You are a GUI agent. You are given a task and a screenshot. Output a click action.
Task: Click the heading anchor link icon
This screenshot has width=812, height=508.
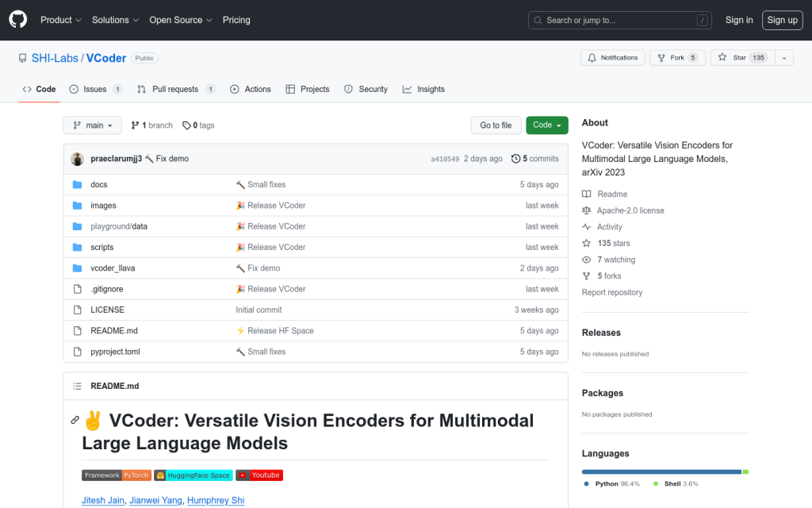75,420
